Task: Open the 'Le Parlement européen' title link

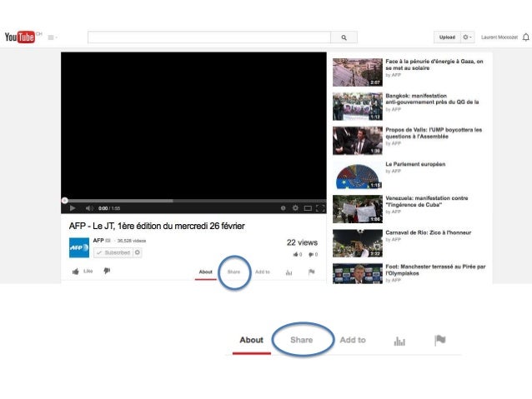Action: pos(415,164)
